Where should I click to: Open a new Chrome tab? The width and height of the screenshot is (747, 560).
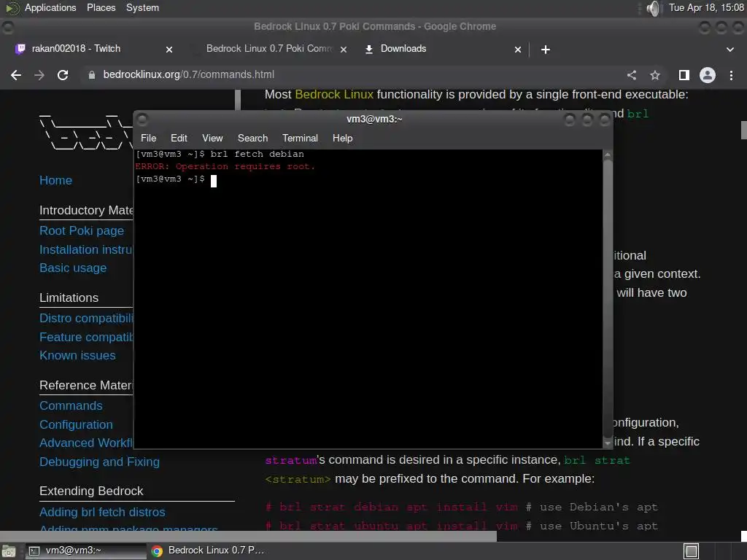546,49
